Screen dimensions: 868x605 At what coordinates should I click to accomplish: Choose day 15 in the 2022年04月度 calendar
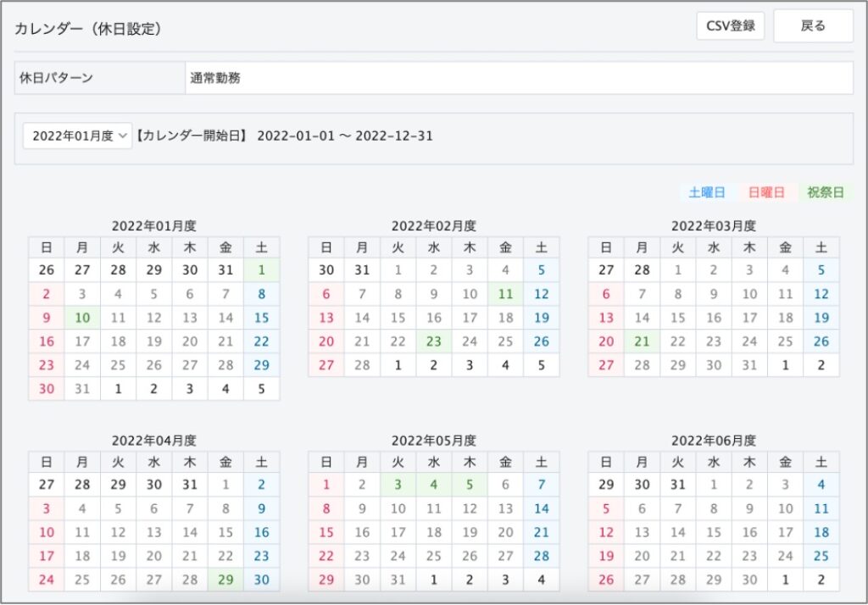tap(225, 533)
